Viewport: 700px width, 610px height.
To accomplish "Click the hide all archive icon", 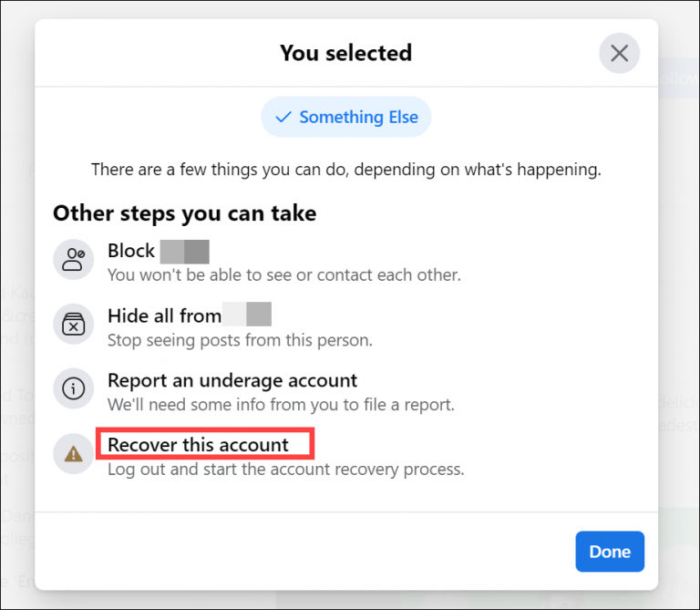I will point(73,326).
